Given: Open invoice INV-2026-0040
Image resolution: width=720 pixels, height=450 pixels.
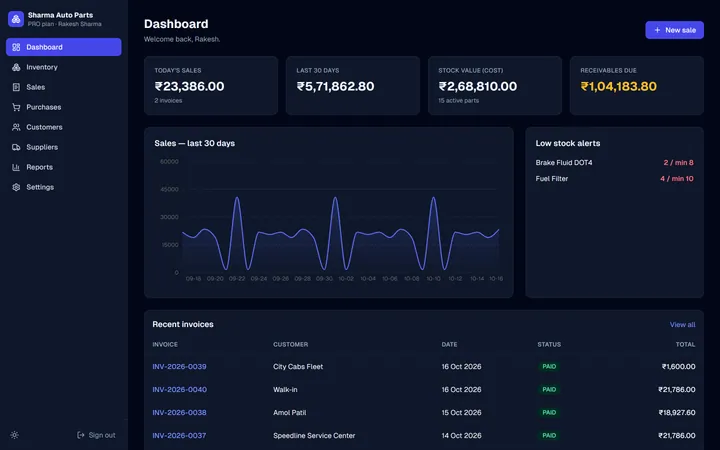Looking at the screenshot, I should point(180,389).
